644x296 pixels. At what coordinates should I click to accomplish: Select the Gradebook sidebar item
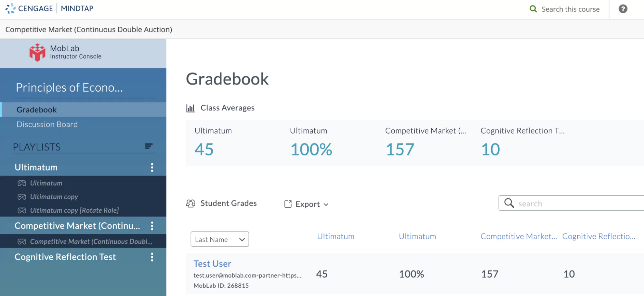coord(36,109)
